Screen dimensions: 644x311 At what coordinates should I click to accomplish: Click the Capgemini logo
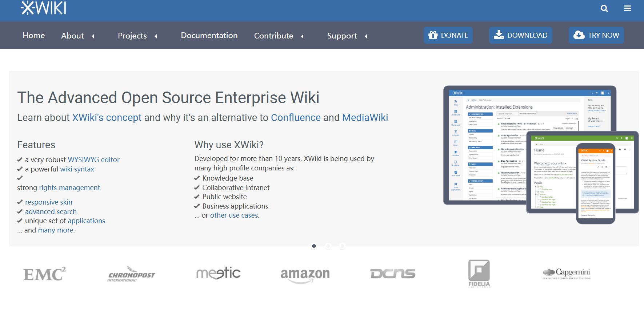tap(567, 274)
